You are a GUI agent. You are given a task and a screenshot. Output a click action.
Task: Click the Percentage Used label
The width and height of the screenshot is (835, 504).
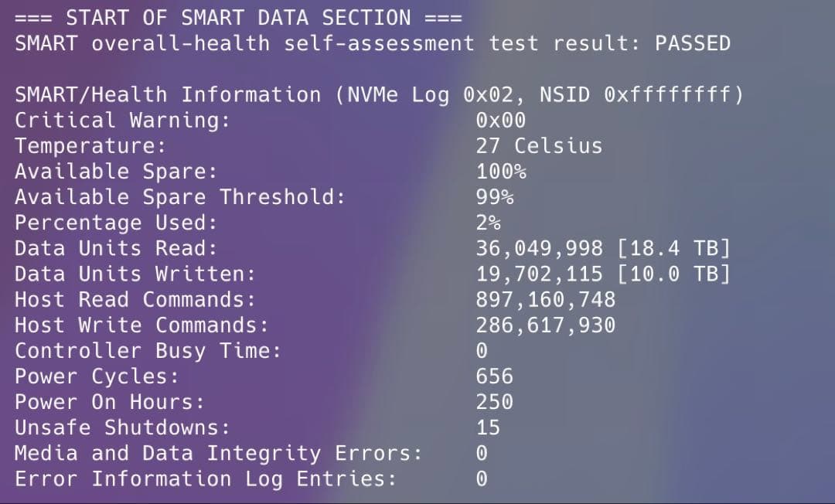tap(116, 223)
